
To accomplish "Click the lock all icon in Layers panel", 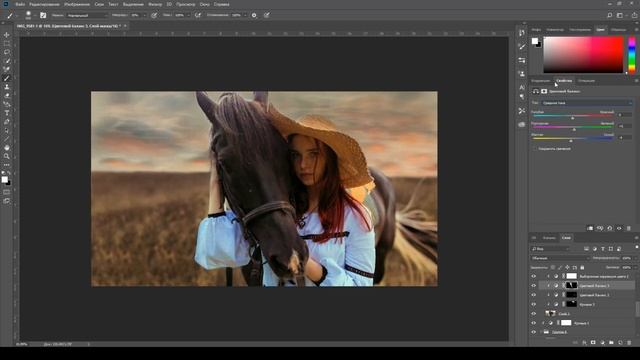I will (x=582, y=267).
